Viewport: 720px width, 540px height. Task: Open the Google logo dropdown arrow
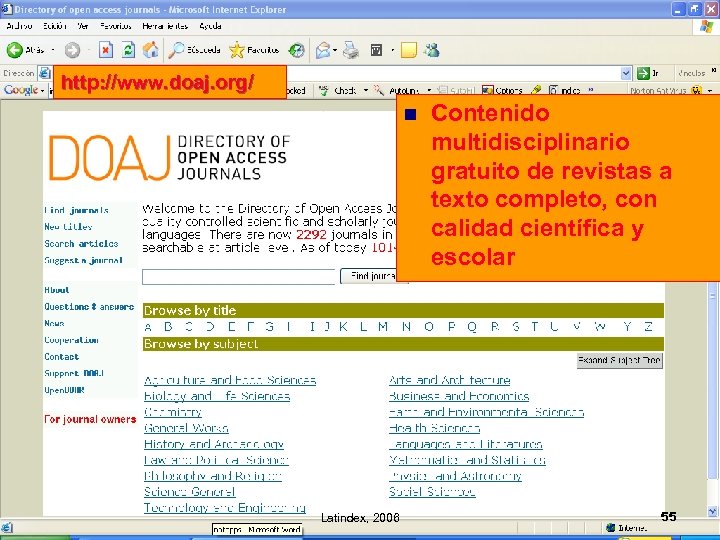[42, 90]
